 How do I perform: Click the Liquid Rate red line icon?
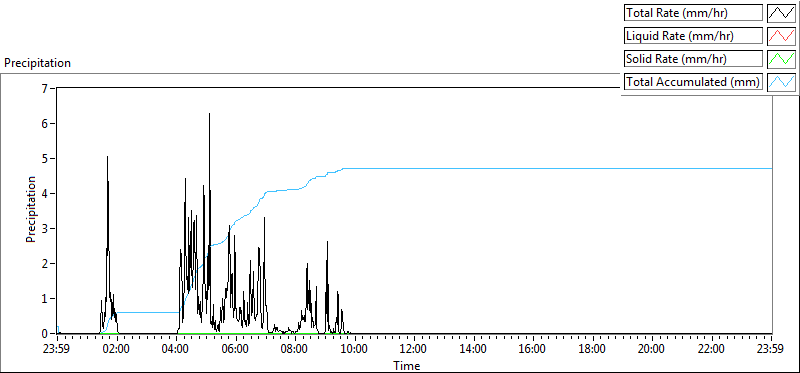(x=781, y=36)
